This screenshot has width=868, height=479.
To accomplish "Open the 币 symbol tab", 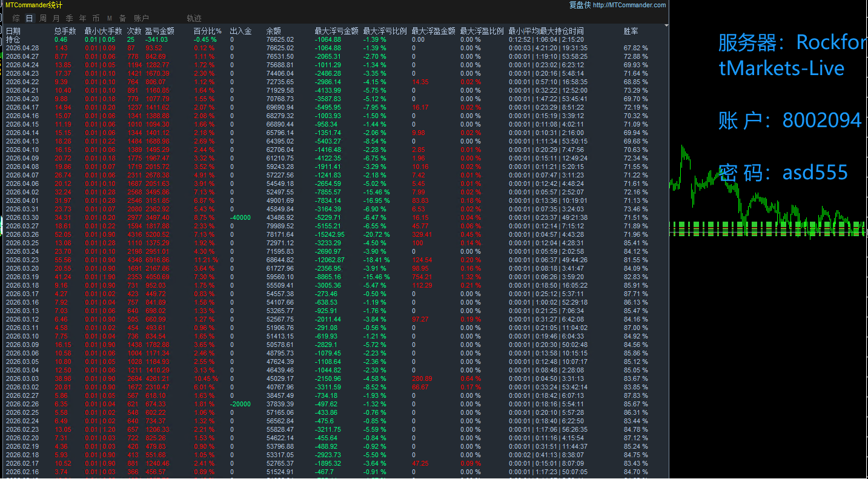I will (96, 19).
